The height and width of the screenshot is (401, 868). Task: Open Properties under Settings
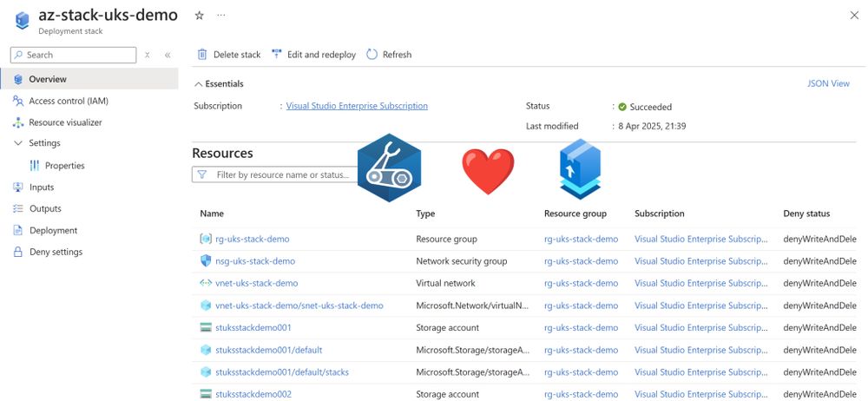click(x=65, y=166)
